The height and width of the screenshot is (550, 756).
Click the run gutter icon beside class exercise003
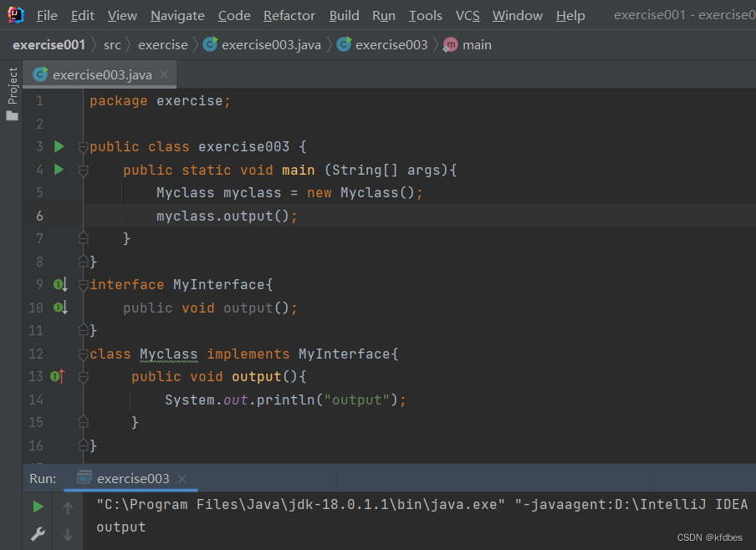[x=59, y=147]
